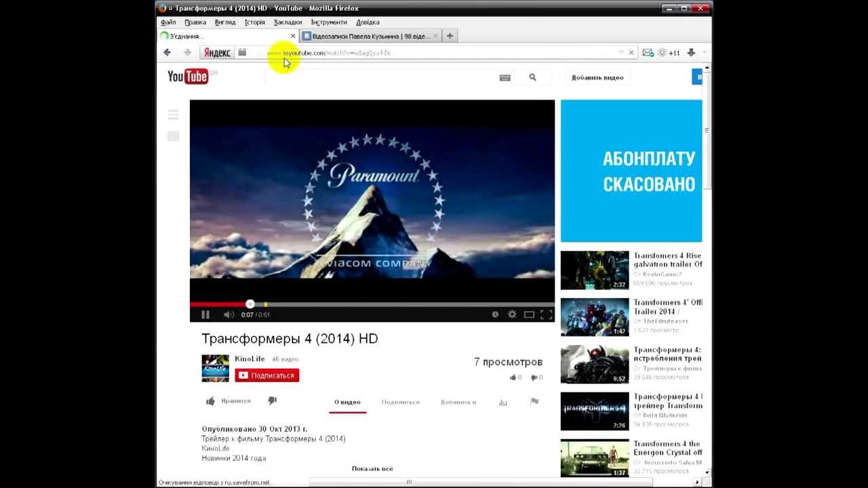Open Transformers 4 Rise galvatron trailer thumbnail

(595, 270)
